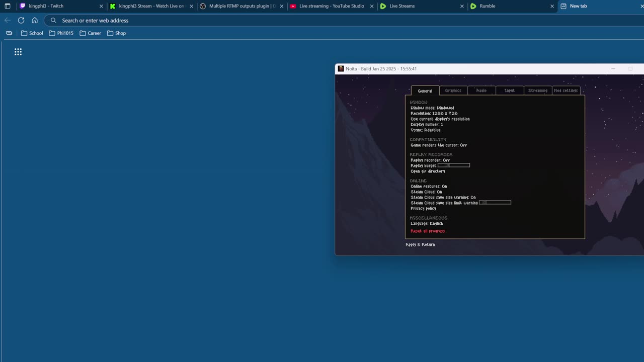Minimize the Noita game window

613,69
